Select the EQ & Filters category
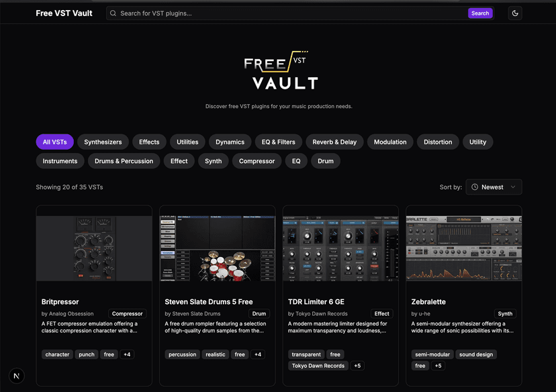 279,142
